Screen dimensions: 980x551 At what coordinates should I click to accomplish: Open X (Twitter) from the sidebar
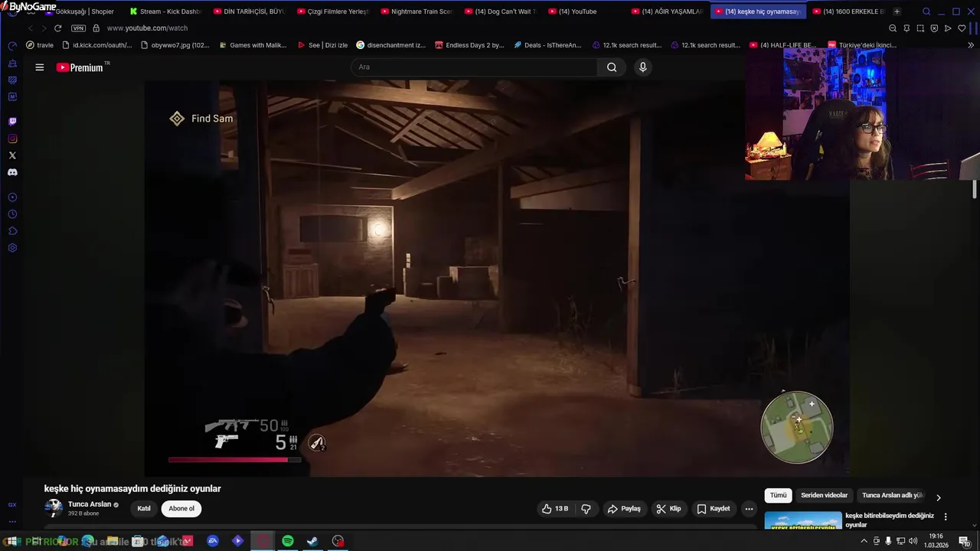12,155
